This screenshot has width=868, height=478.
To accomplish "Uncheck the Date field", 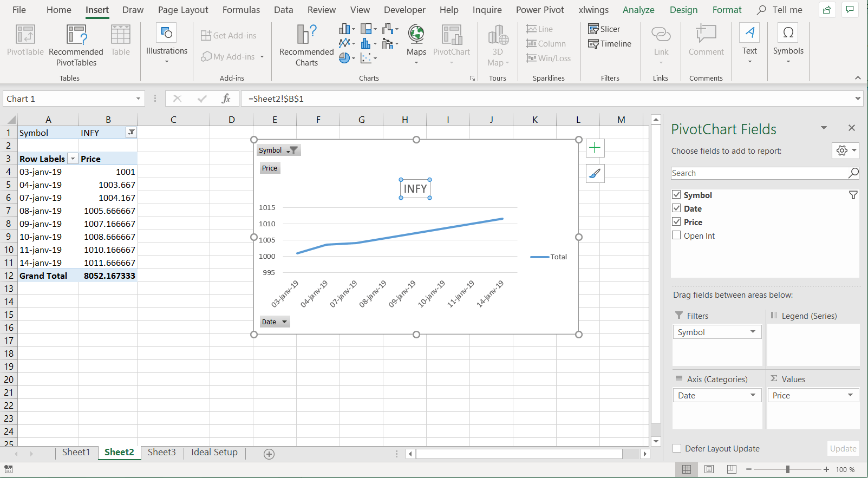I will point(676,208).
